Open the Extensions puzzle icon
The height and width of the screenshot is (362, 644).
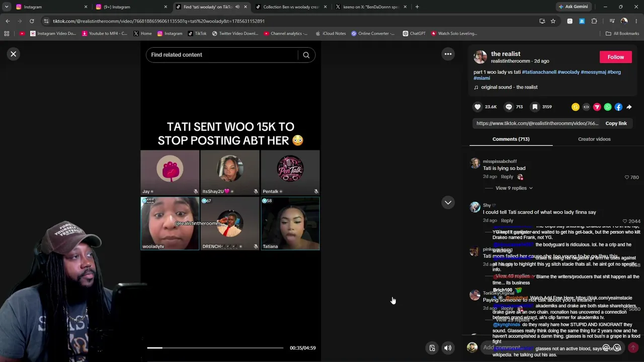[594, 21]
